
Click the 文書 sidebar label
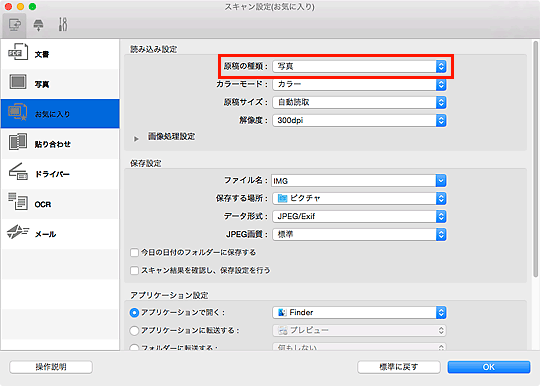pos(42,54)
